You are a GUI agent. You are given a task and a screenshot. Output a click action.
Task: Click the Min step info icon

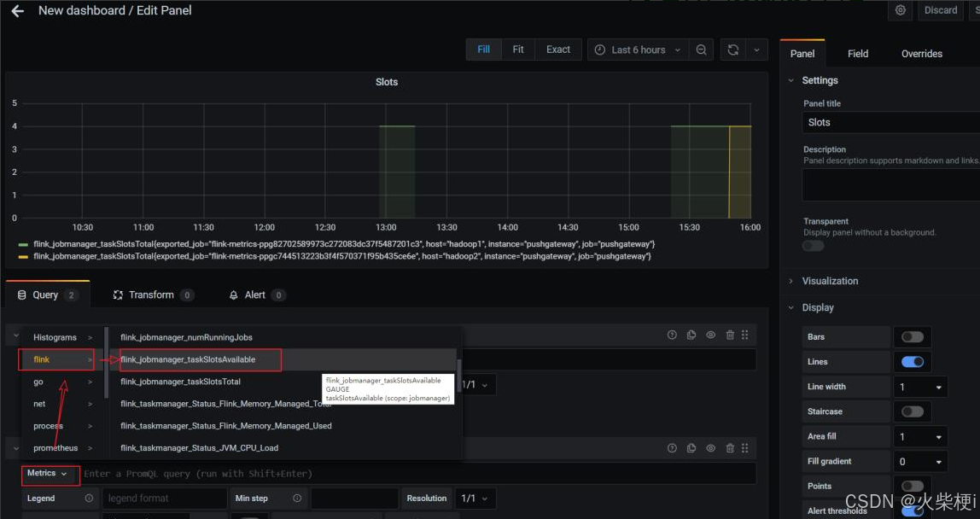point(297,499)
